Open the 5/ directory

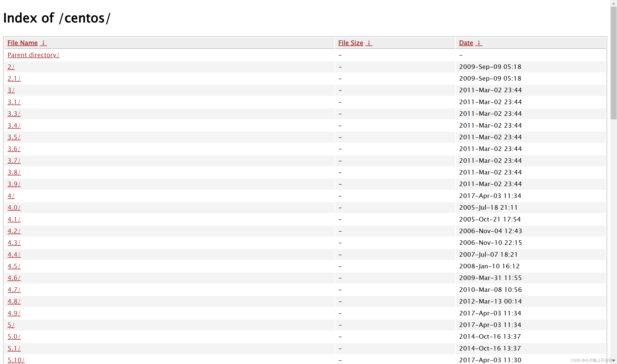pos(11,325)
